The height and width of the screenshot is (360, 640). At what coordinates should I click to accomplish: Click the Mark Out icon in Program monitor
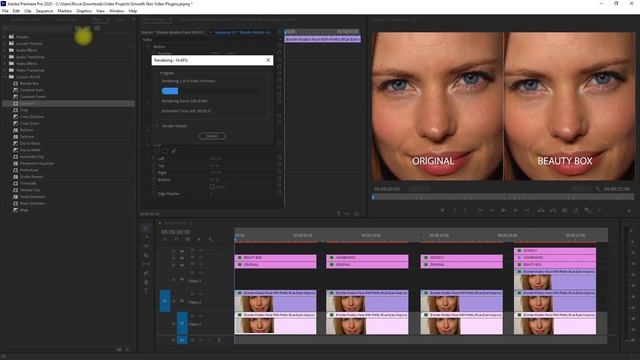point(466,211)
